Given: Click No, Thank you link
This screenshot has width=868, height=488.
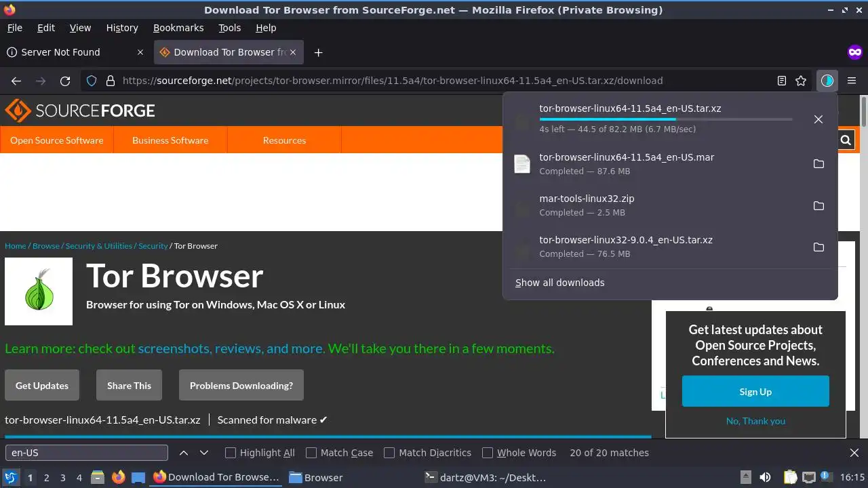Looking at the screenshot, I should [x=755, y=421].
